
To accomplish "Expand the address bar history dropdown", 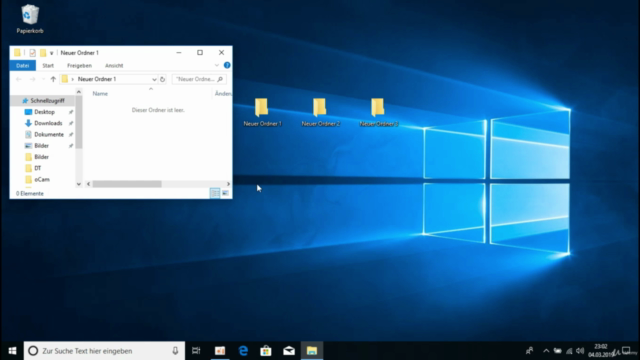I will [x=154, y=79].
